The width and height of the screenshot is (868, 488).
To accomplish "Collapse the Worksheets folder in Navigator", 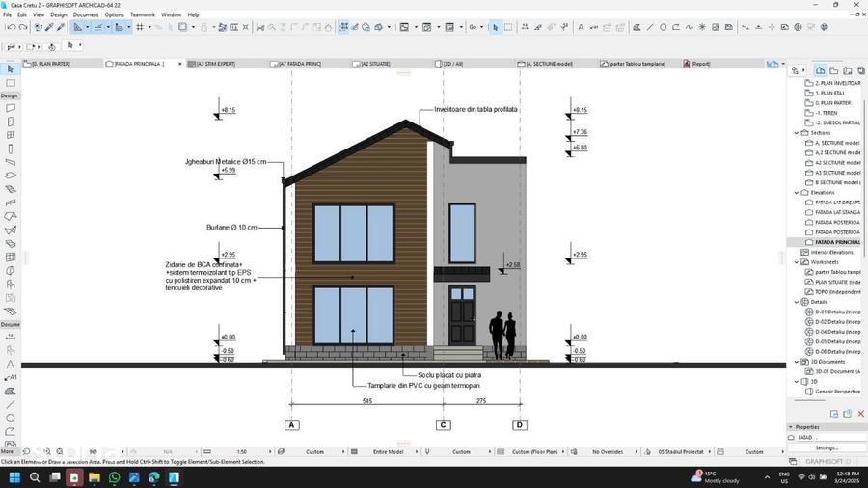I will click(x=797, y=262).
